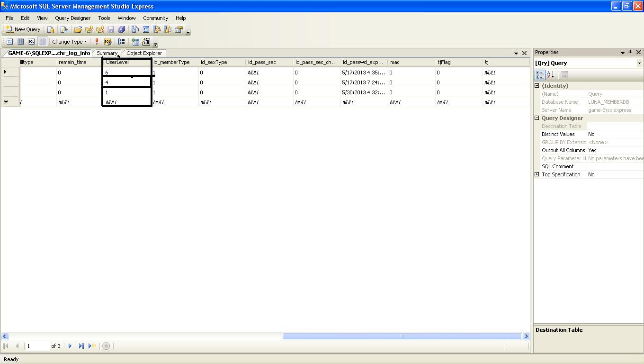This screenshot has height=364, width=644.
Task: Toggle Categorized view in Properties panel
Action: click(x=540, y=75)
